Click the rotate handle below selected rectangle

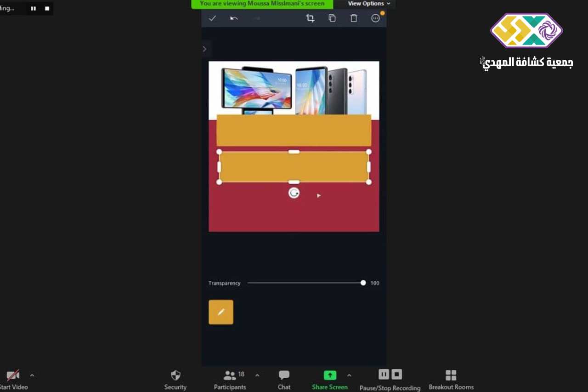[294, 193]
